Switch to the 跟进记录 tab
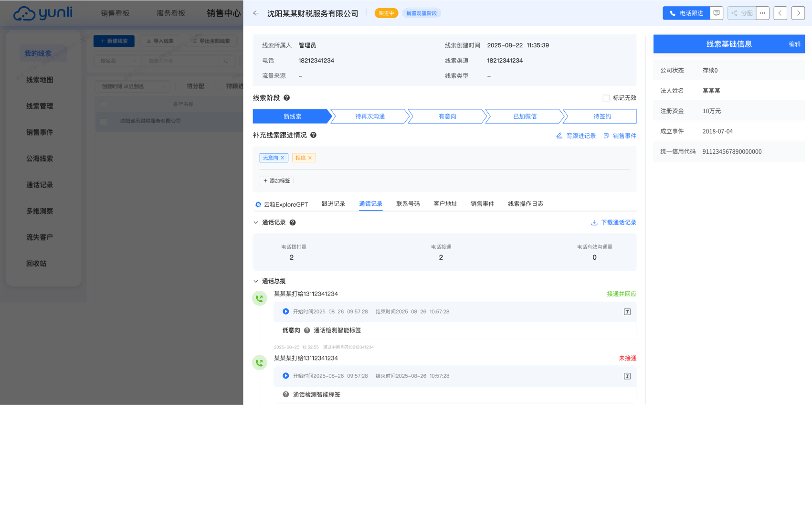The height and width of the screenshot is (519, 812). coord(334,203)
